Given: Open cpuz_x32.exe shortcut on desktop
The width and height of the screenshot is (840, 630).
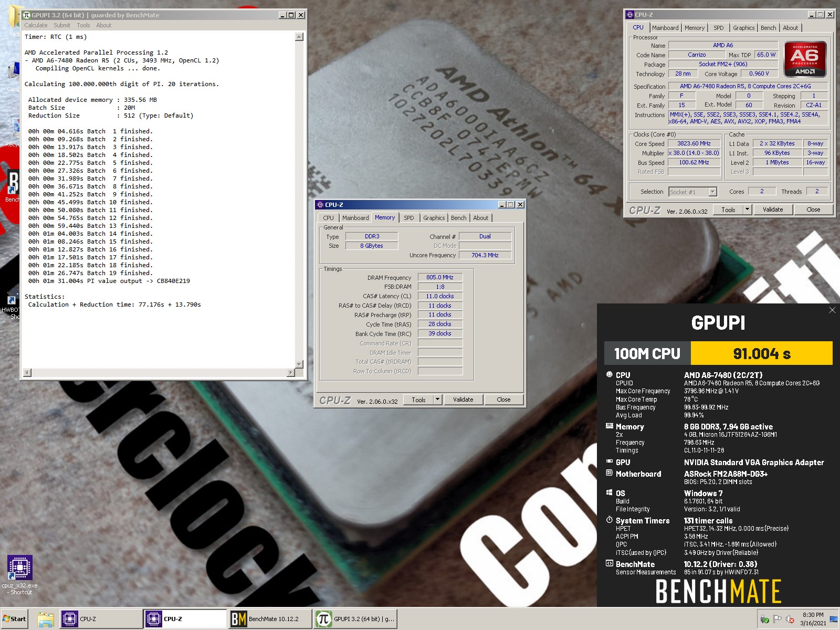Looking at the screenshot, I should pos(20,574).
